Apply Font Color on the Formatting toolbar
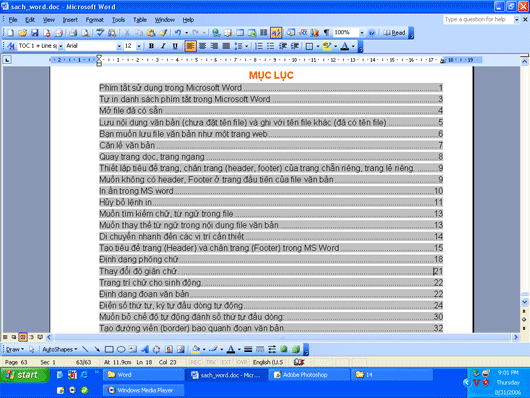This screenshot has width=530, height=398. coord(344,46)
